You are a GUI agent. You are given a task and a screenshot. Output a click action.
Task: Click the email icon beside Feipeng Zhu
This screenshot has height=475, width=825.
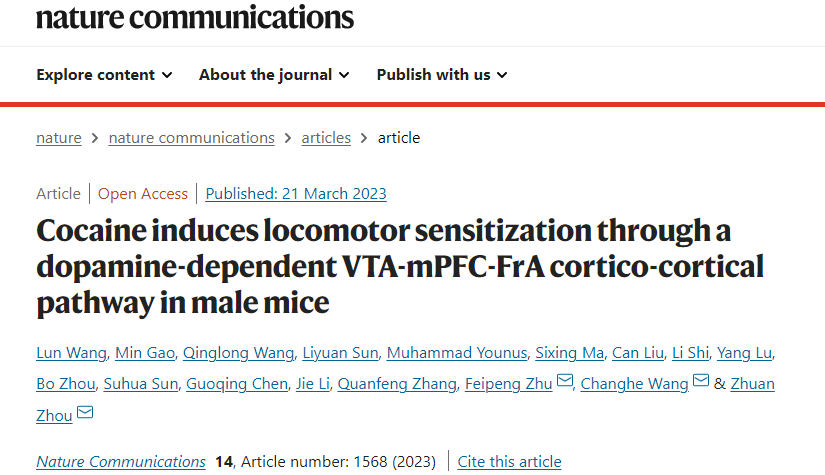565,380
